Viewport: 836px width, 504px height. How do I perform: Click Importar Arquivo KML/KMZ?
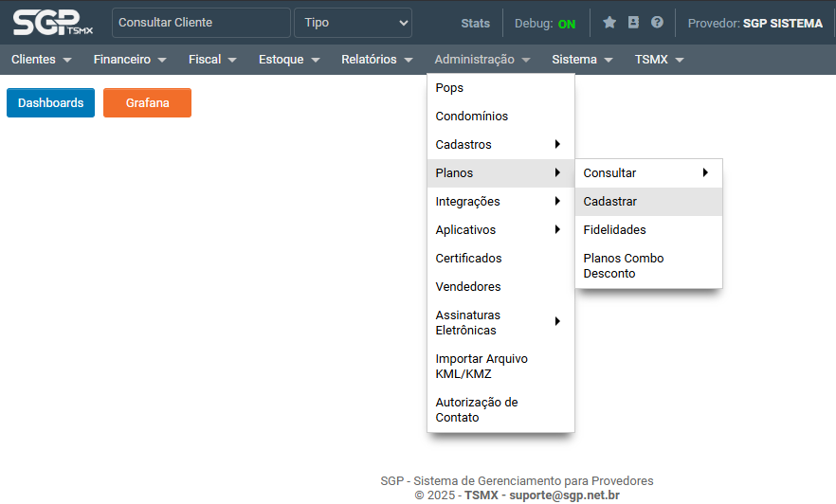pyautogui.click(x=482, y=367)
